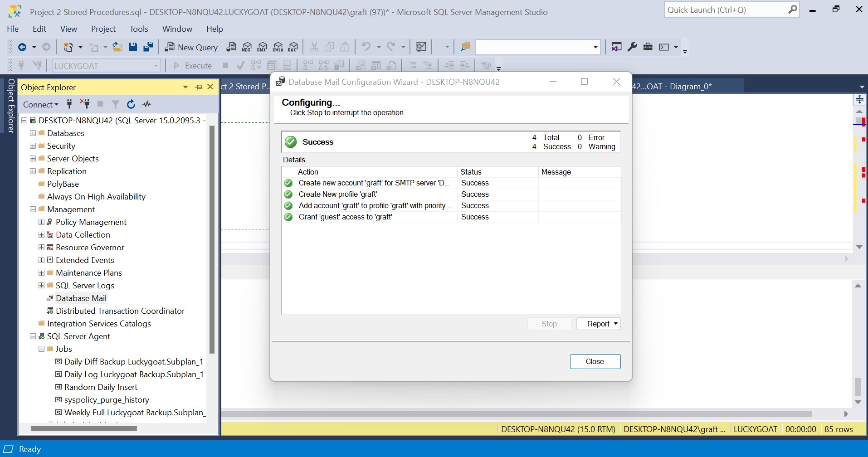The height and width of the screenshot is (457, 868).
Task: Click in the Quick Launch search box
Action: pyautogui.click(x=726, y=10)
